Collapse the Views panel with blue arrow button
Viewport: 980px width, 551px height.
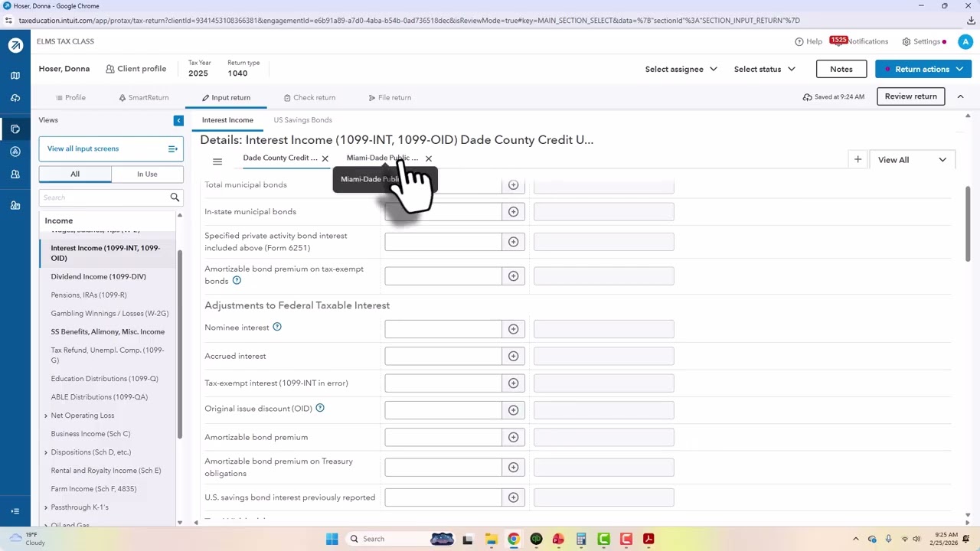178,120
